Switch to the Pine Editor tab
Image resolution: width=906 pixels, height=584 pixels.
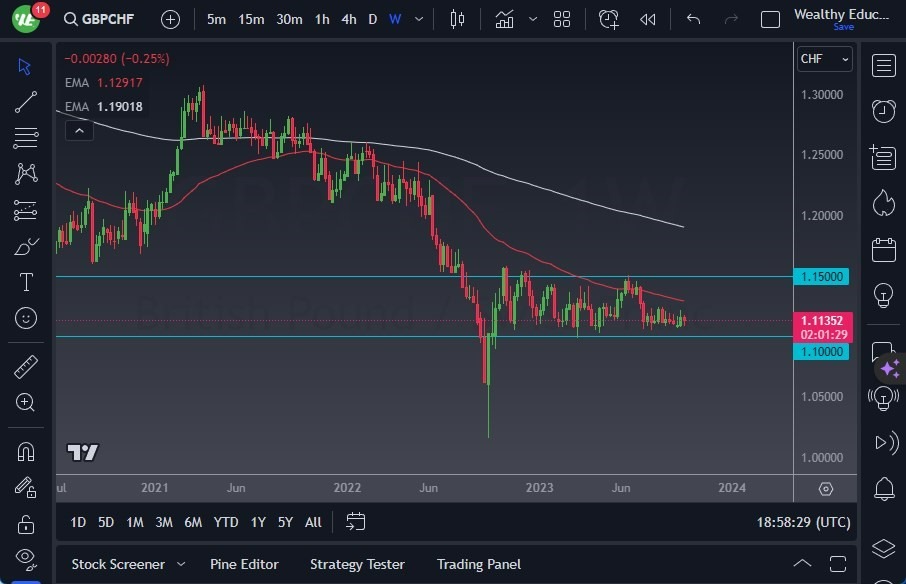click(x=244, y=564)
